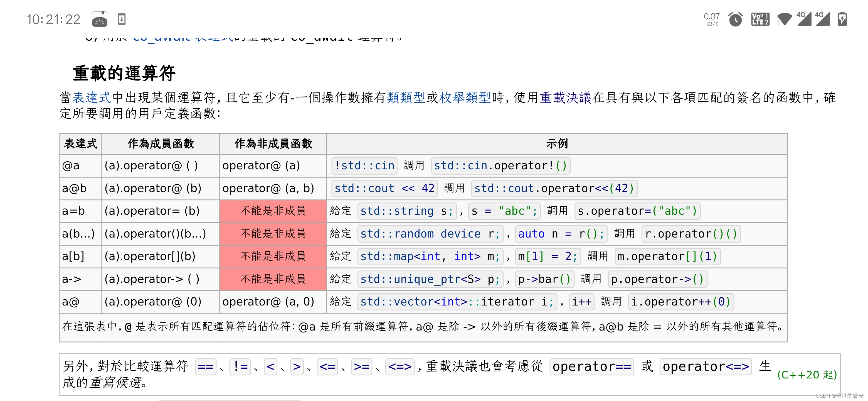Click the 表達式 table column header

pos(80,144)
